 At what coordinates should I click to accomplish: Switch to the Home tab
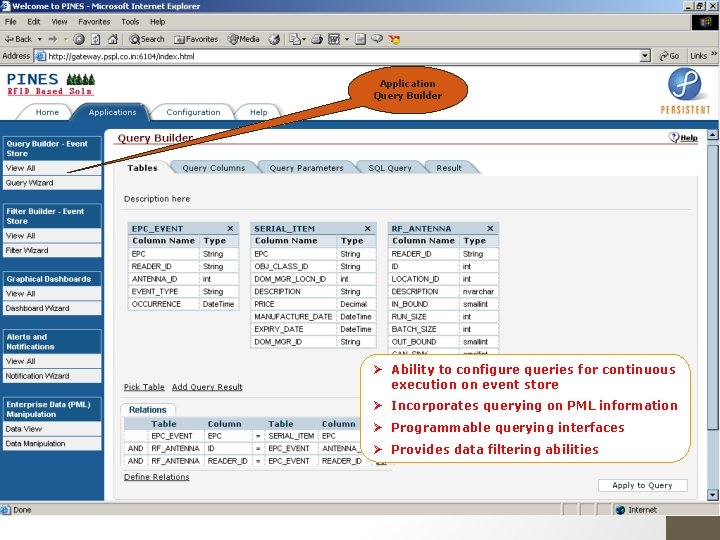click(47, 112)
